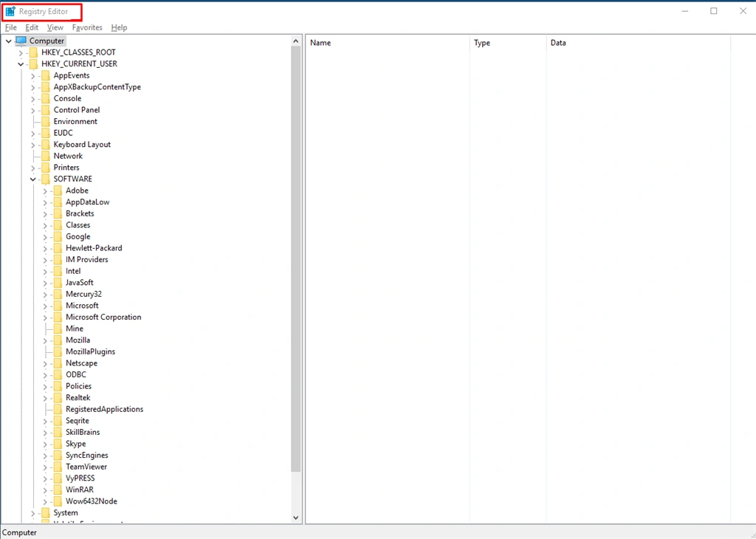Minimize the Registry Editor window

click(684, 11)
